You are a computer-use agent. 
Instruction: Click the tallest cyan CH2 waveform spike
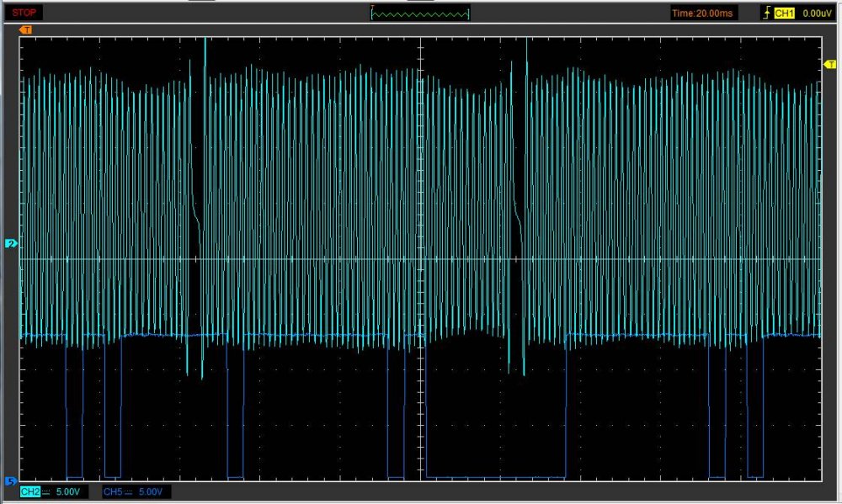point(205,50)
